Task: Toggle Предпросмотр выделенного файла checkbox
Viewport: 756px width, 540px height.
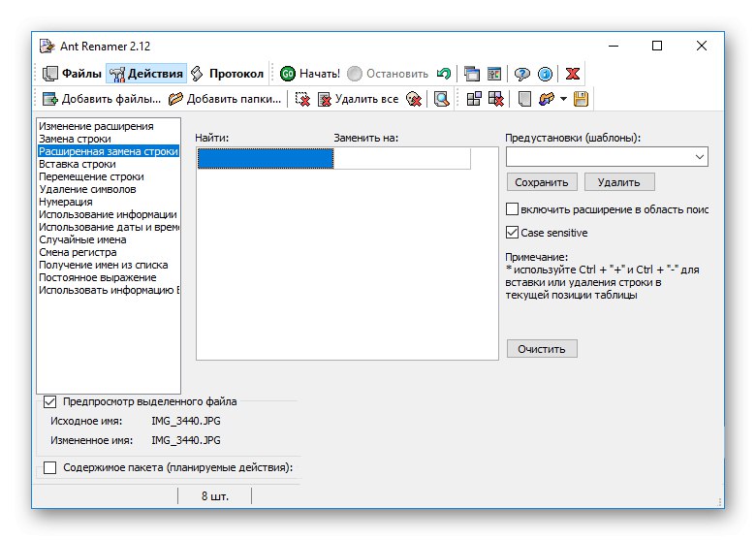Action: click(49, 401)
